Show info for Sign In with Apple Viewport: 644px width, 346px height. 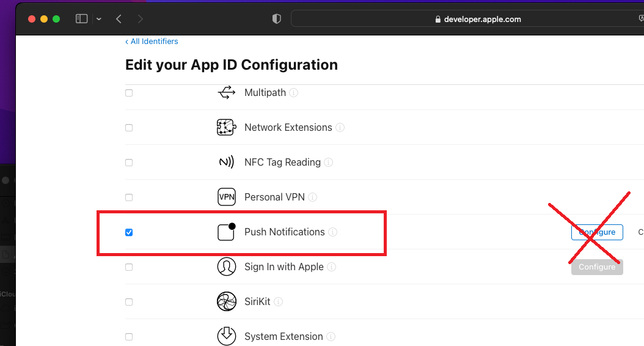(331, 267)
